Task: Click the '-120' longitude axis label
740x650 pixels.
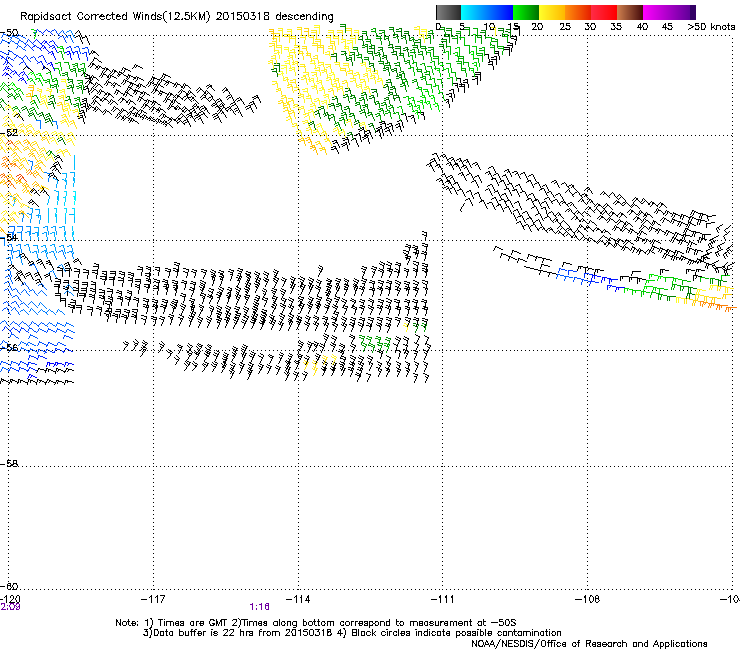Action: (10, 599)
